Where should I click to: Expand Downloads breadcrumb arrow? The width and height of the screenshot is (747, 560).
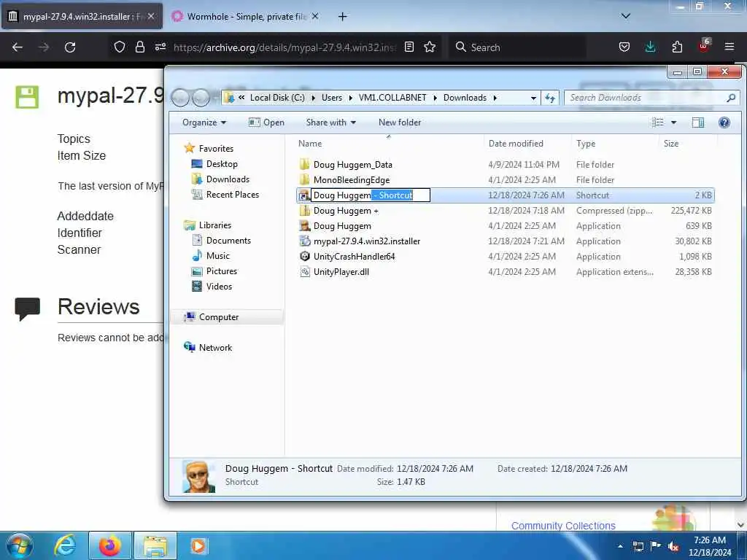pyautogui.click(x=495, y=98)
